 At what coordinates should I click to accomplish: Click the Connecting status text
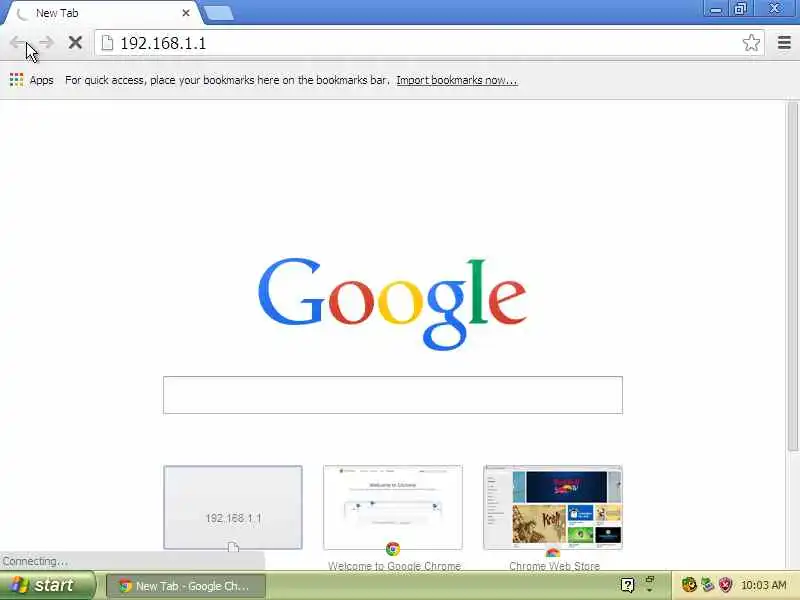[x=35, y=561]
